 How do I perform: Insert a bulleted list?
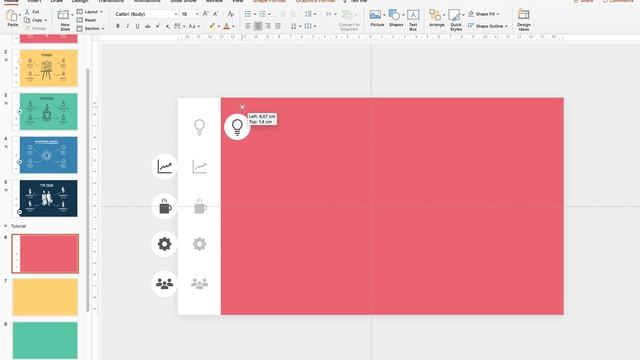(x=248, y=14)
